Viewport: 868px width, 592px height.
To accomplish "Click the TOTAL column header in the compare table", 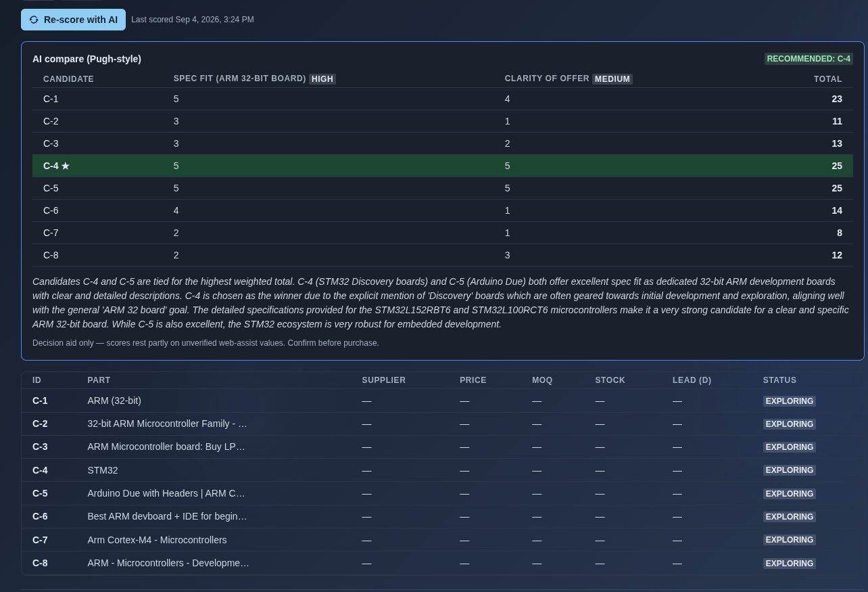I will 828,79.
